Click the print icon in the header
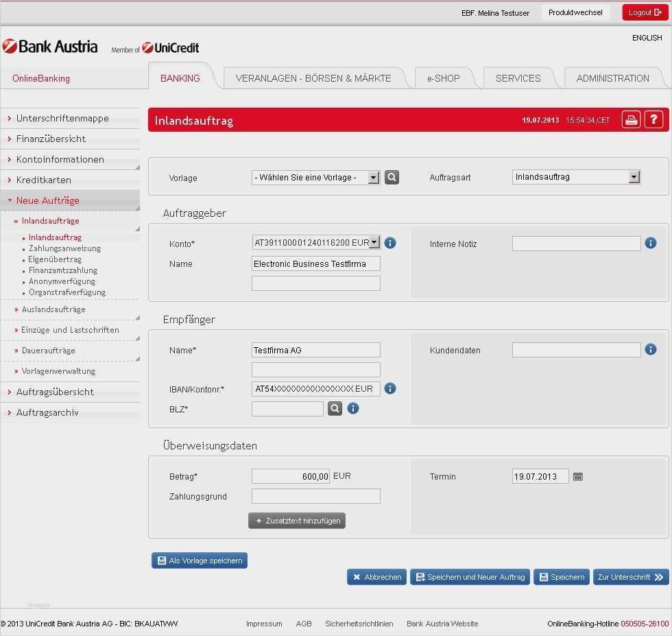 631,120
